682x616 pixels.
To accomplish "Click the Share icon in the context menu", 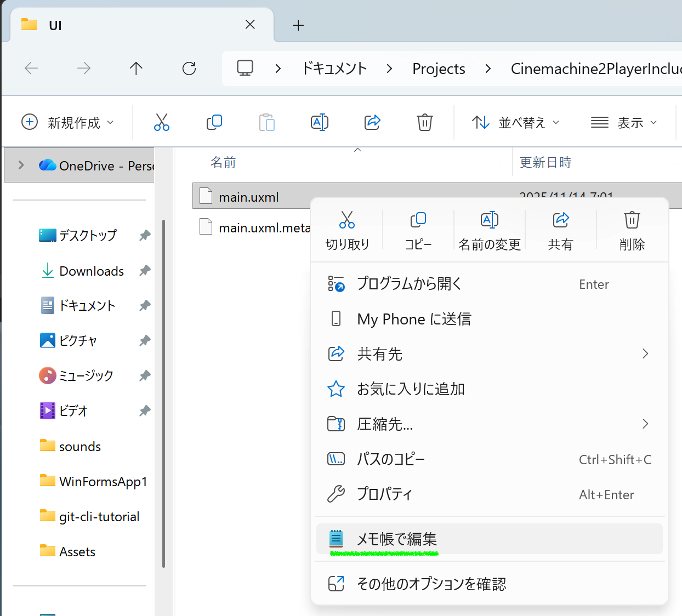I will [560, 220].
